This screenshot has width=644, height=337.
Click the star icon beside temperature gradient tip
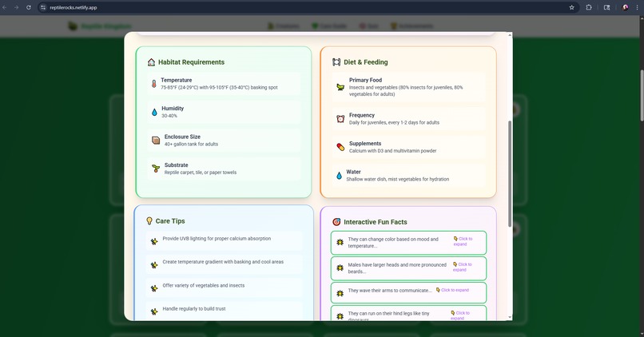point(154,265)
